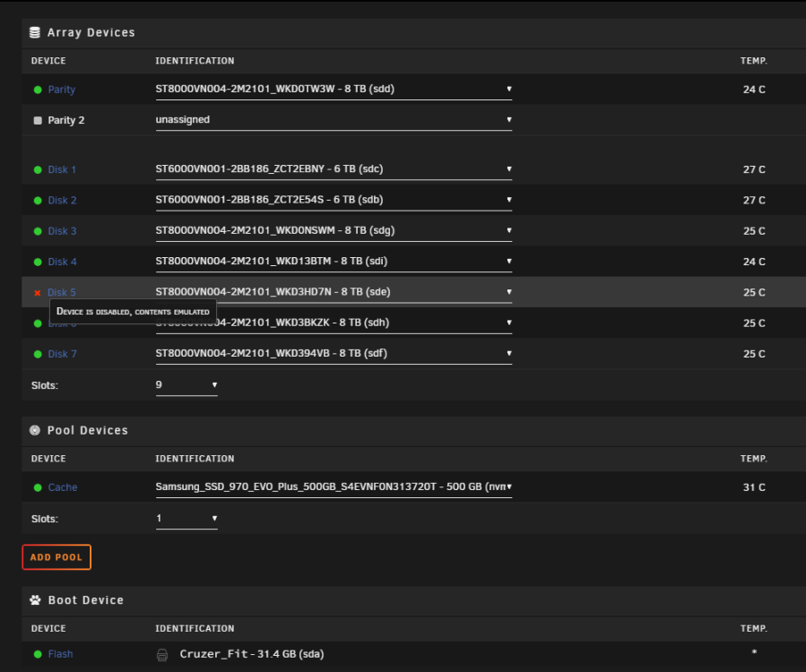Click the IDENTIFICATION header in Pool Devices
Screen dimensions: 806x672
195,459
